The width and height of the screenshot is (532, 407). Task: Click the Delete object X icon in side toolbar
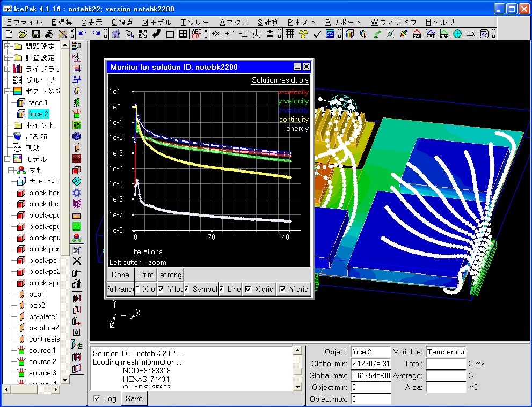[77, 261]
